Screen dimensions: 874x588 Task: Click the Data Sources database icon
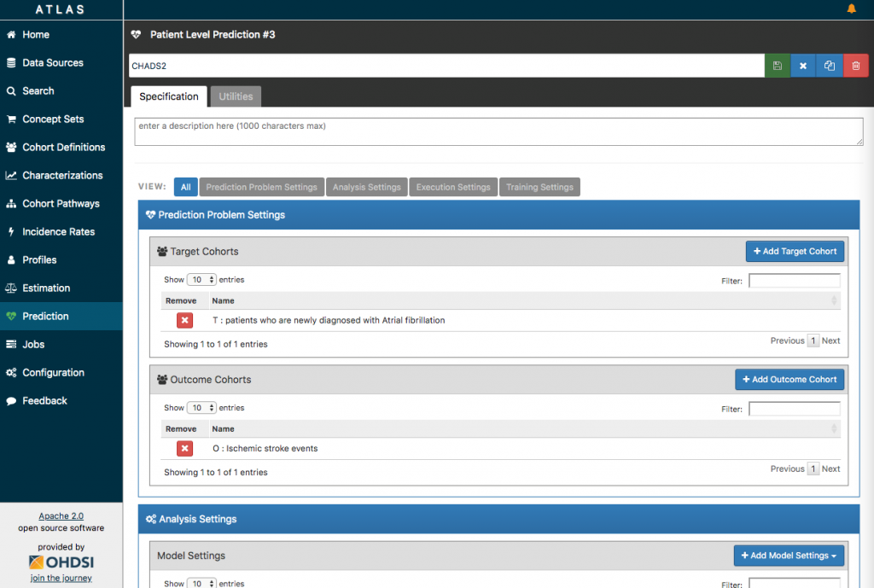tap(11, 63)
